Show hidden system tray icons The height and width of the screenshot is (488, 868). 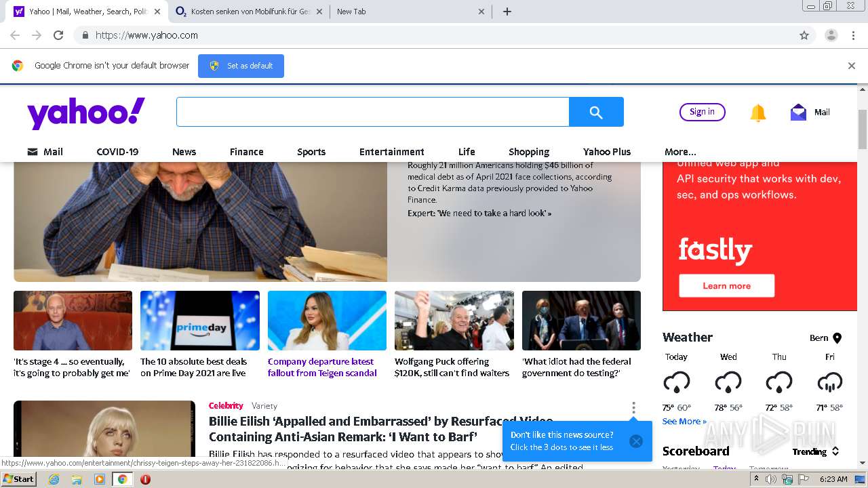point(756,479)
